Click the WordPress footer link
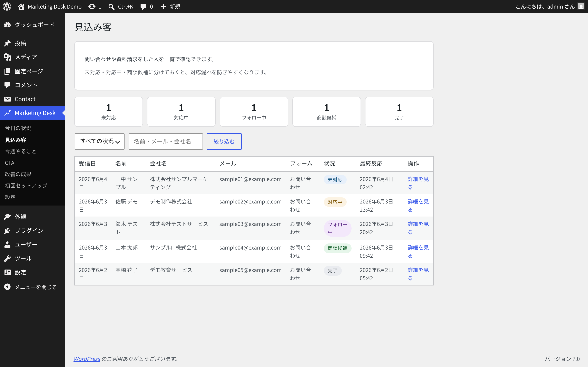This screenshot has width=588, height=367. (87, 359)
